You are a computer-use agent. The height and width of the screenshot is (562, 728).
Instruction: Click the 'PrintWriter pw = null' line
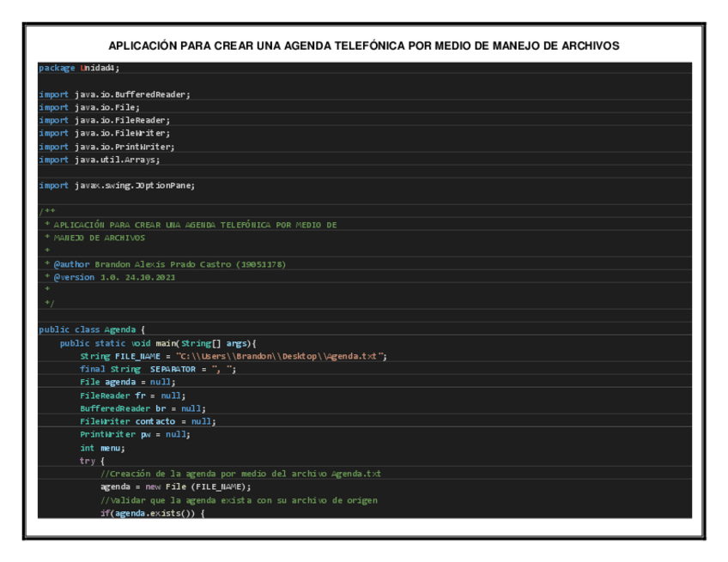tap(135, 434)
